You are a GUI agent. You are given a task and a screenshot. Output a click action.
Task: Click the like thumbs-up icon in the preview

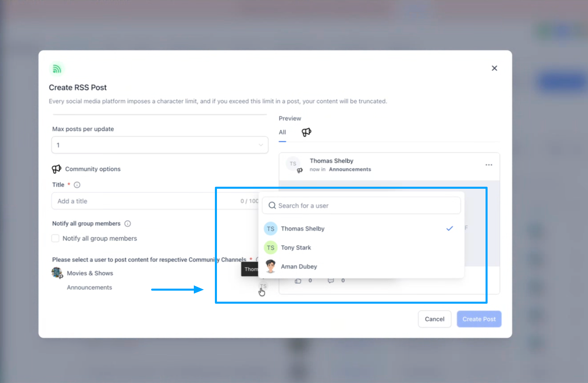pyautogui.click(x=298, y=281)
